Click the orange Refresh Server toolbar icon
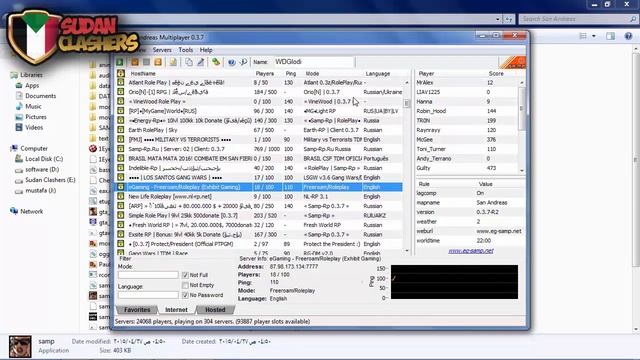Image resolution: width=640 pixels, height=360 pixels. point(158,62)
